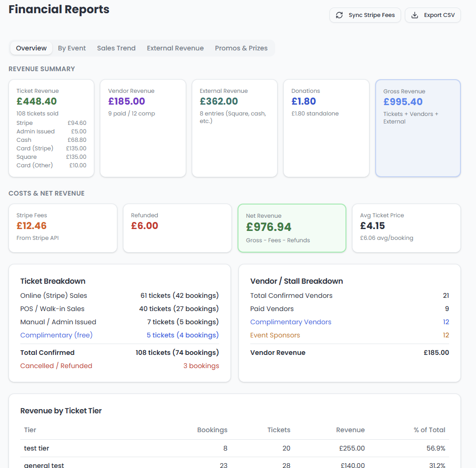The height and width of the screenshot is (468, 476).
Task: Click the Cash £68.80 amount
Action: click(x=77, y=140)
